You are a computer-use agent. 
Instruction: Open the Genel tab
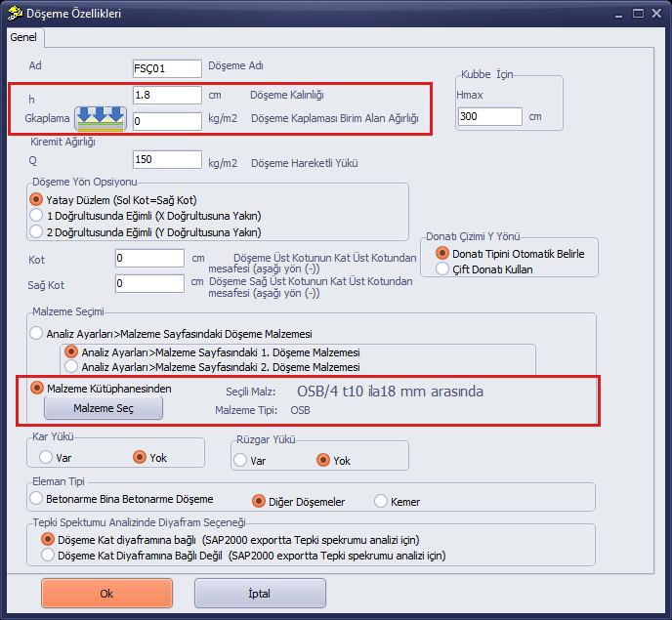click(x=23, y=37)
